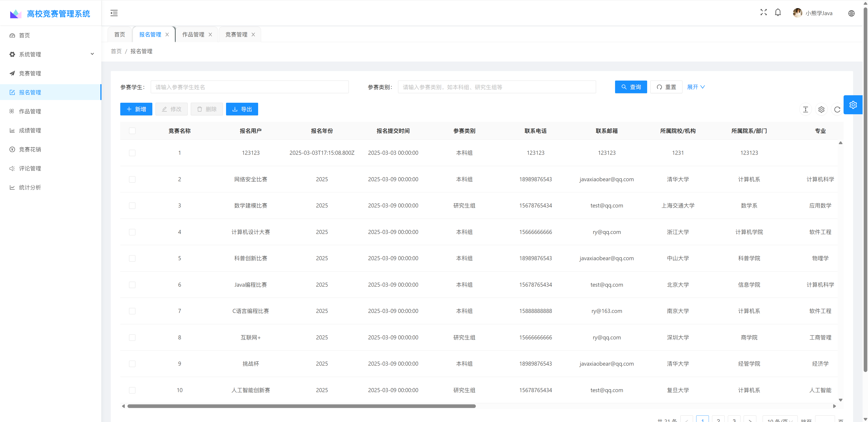Open the language globe icon
This screenshot has width=868, height=422.
tap(851, 13)
